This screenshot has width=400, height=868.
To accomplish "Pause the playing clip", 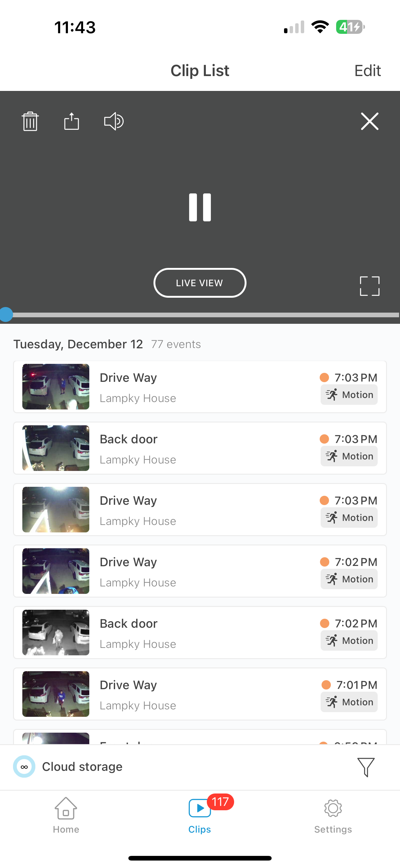I will click(200, 208).
